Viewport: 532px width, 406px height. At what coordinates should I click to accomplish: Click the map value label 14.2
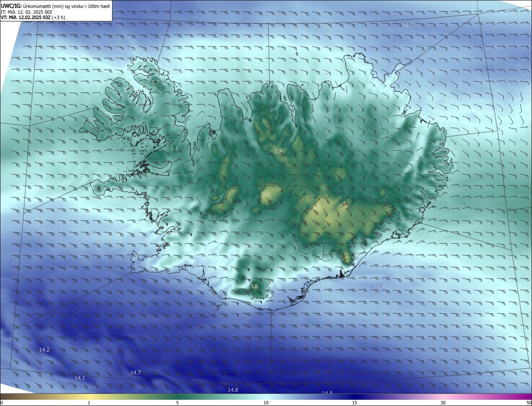(x=44, y=350)
